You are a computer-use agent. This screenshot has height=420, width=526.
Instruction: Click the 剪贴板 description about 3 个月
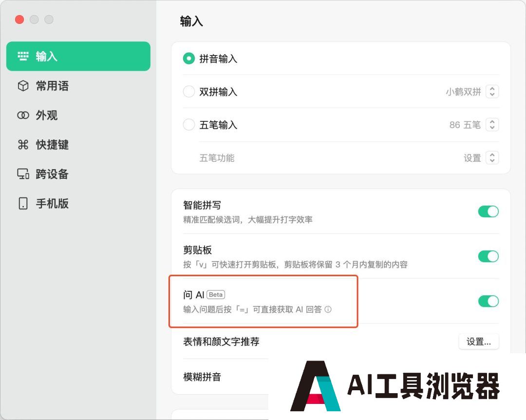point(295,265)
